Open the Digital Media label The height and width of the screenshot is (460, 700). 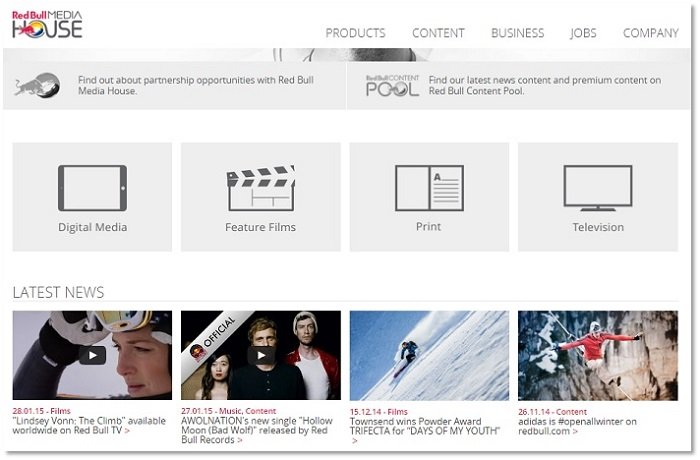click(x=92, y=227)
